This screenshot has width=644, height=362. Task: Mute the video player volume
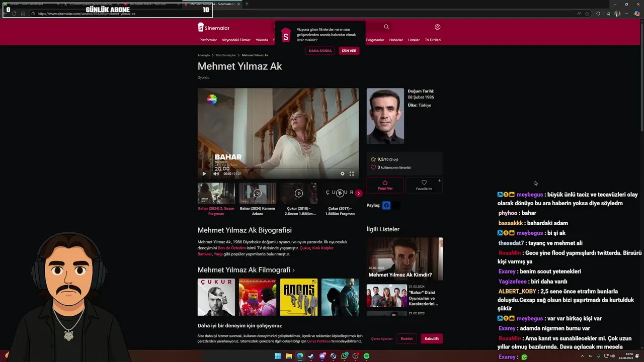pos(216,174)
